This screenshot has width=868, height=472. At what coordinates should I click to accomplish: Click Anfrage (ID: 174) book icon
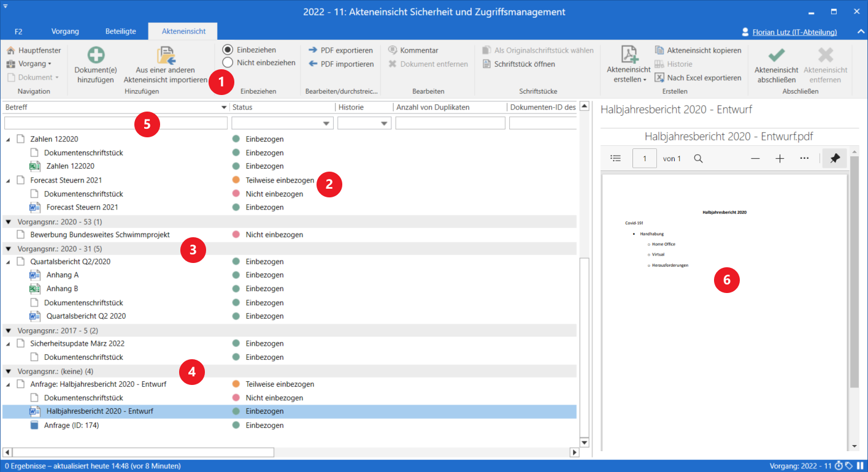[34, 425]
